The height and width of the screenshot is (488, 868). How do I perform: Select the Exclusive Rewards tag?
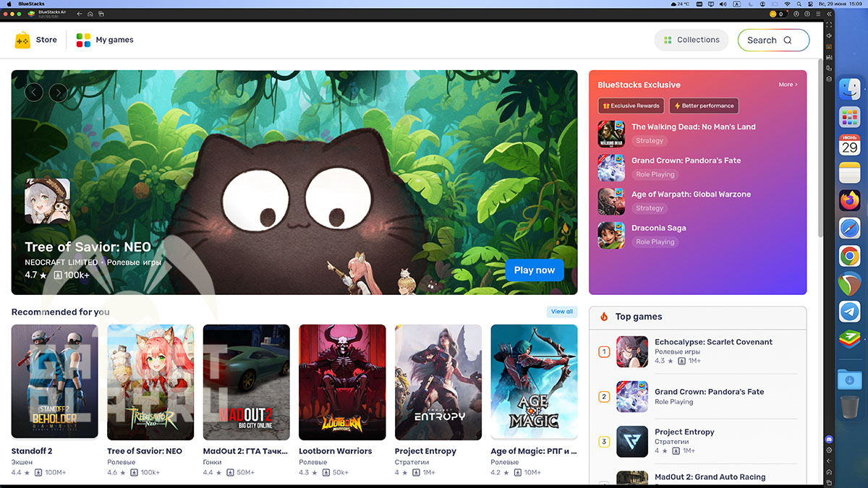coord(631,106)
